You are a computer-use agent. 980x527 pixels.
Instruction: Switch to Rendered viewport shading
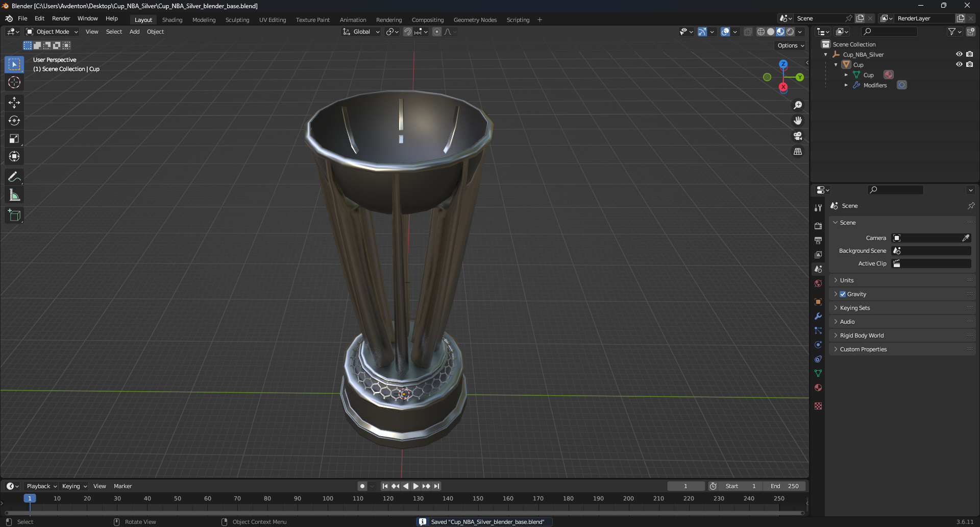coord(790,32)
